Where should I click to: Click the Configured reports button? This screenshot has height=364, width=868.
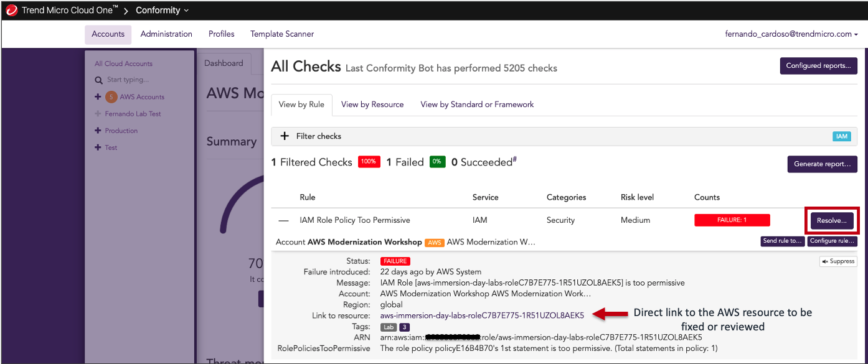(x=818, y=66)
